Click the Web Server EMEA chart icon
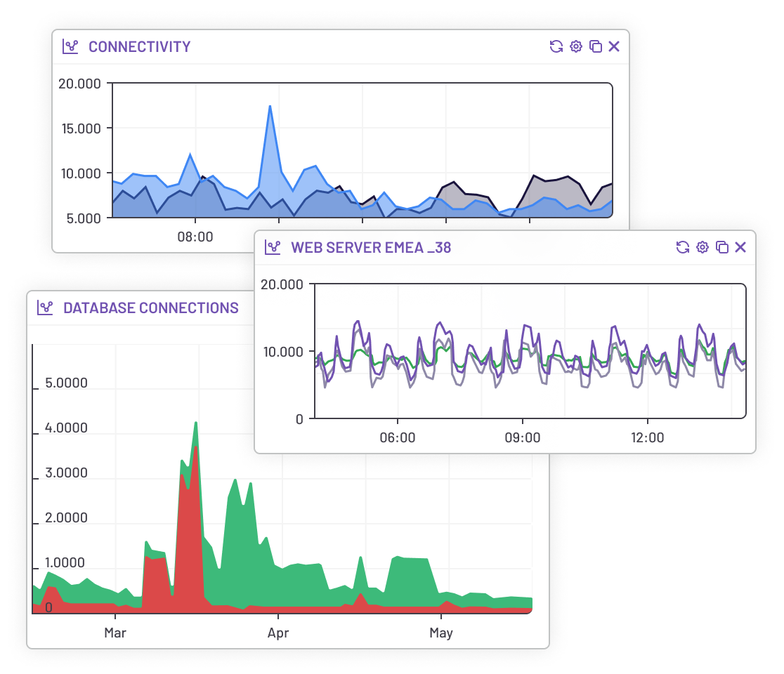The image size is (784, 674). (273, 247)
